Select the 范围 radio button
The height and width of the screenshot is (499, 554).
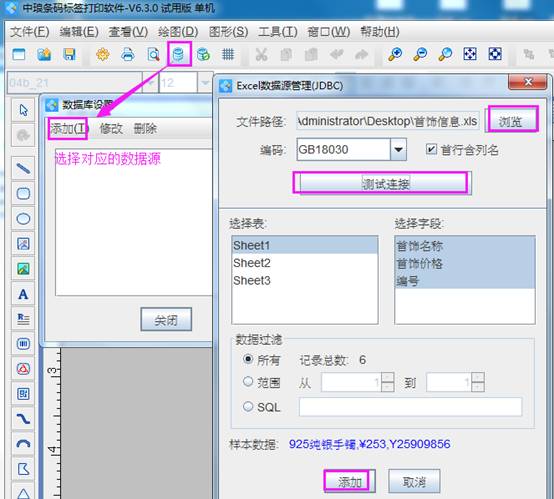(x=248, y=381)
